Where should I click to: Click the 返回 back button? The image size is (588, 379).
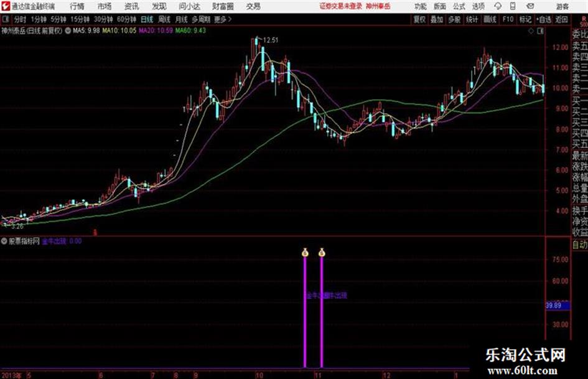[561, 19]
